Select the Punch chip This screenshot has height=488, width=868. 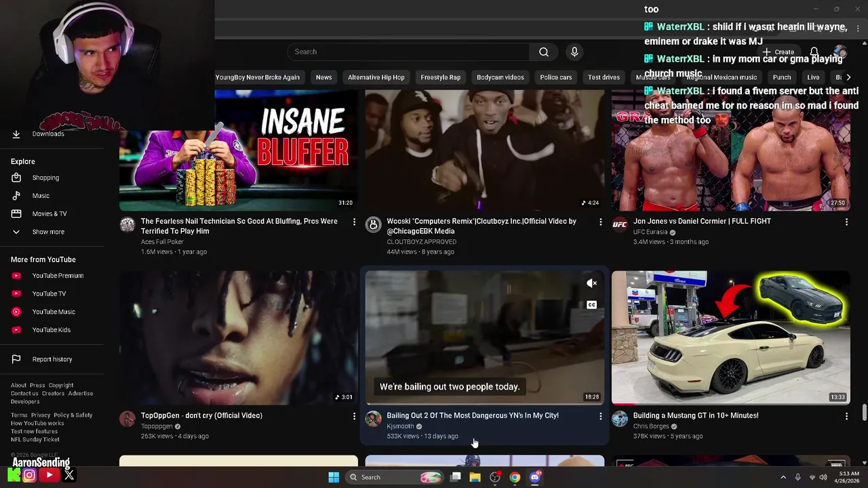click(x=782, y=77)
